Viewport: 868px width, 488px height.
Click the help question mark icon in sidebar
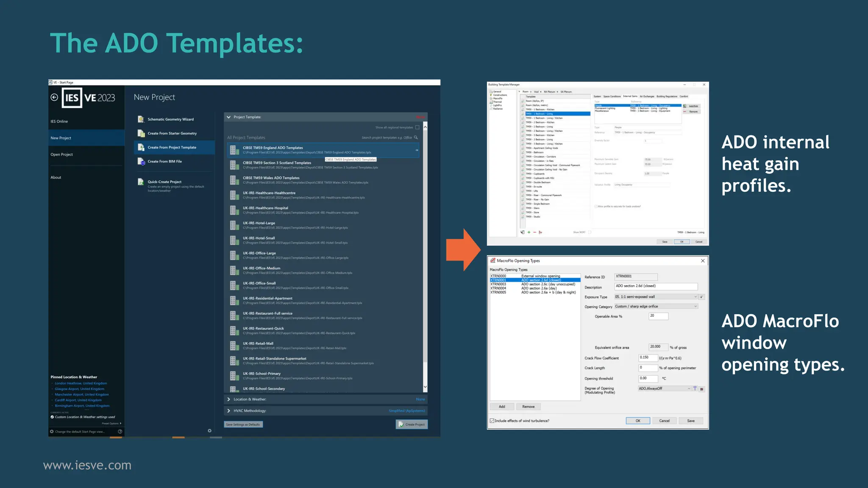click(120, 432)
